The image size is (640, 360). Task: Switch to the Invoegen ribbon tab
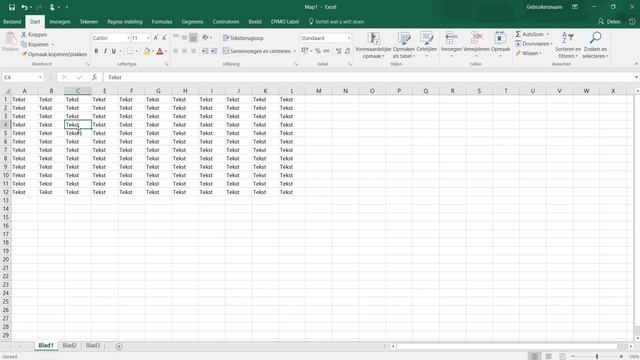[60, 22]
